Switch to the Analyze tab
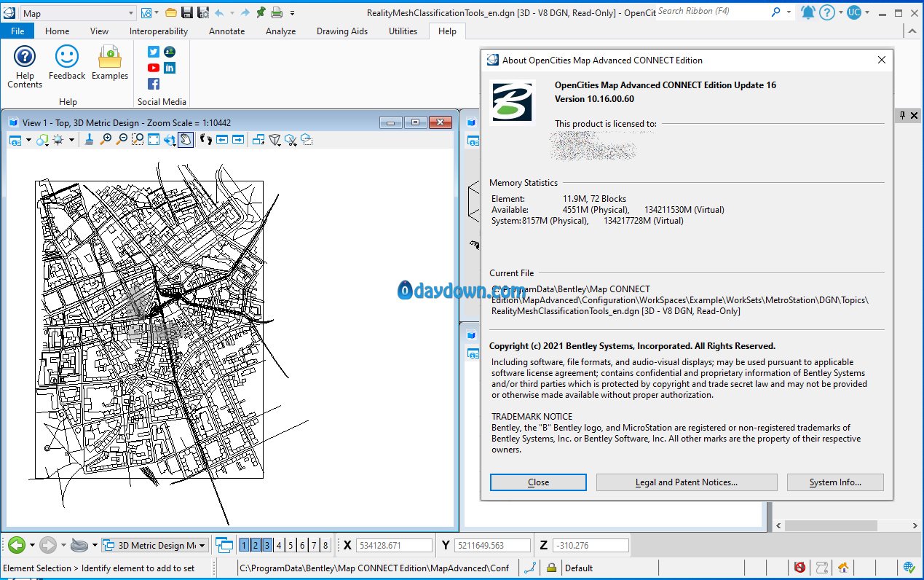 [281, 31]
